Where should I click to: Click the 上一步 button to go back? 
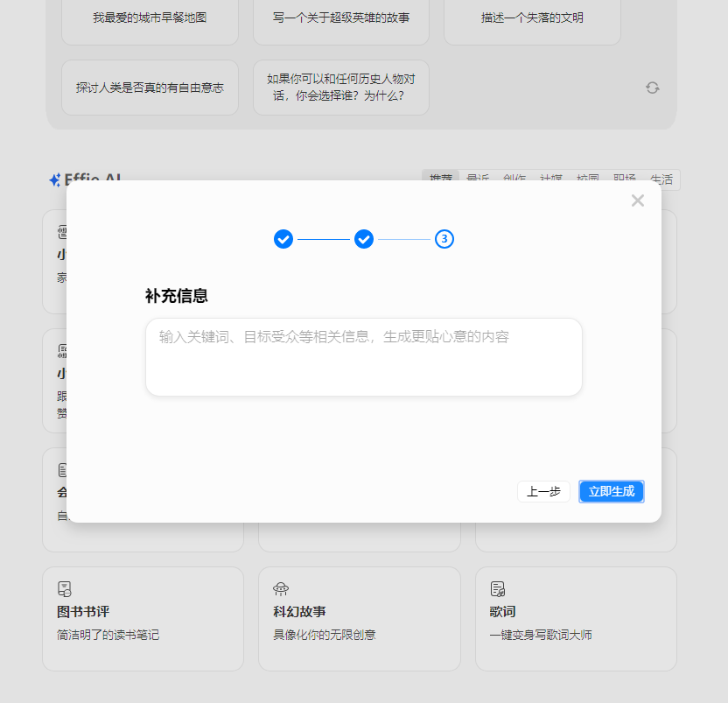543,491
